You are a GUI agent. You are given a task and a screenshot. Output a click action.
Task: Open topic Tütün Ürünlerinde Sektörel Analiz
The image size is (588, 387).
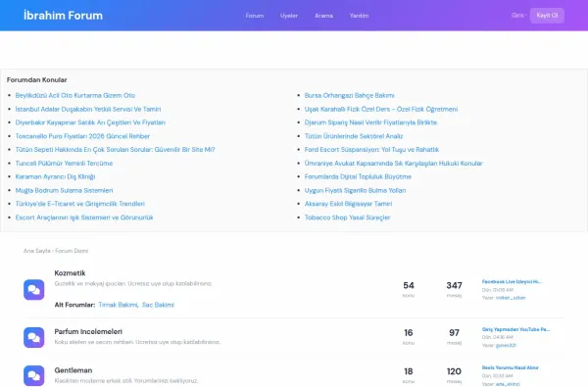coord(354,136)
